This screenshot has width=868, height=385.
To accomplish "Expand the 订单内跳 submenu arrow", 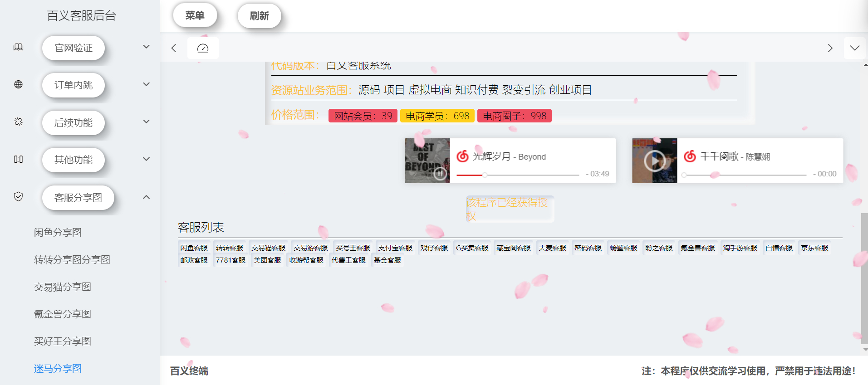I will tap(146, 84).
